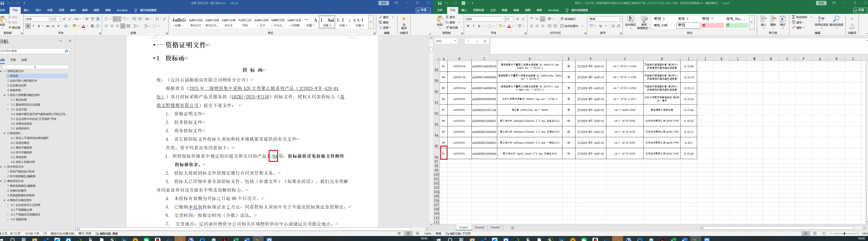
Task: Open Excel Name Box dropdown
Action: 455,41
